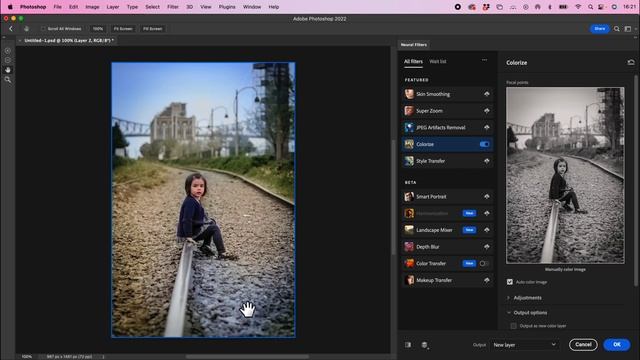Select the Depth Blur filter row
The height and width of the screenshot is (360, 640).
pyautogui.click(x=447, y=247)
